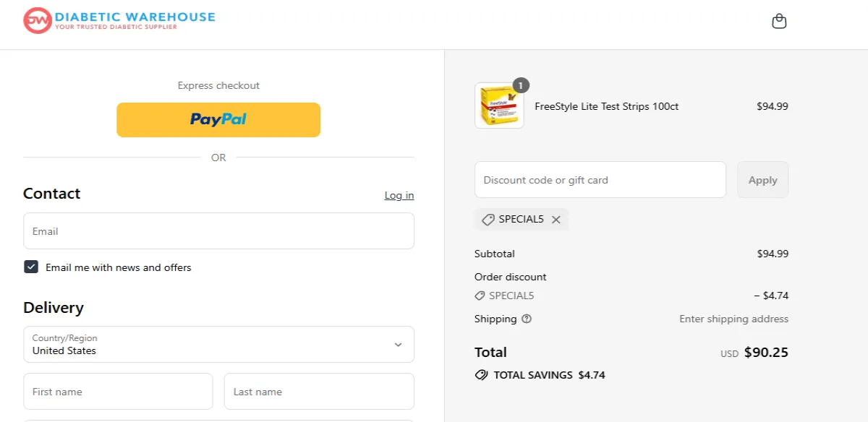
Task: Click the quantity badge on the product image
Action: tap(522, 85)
